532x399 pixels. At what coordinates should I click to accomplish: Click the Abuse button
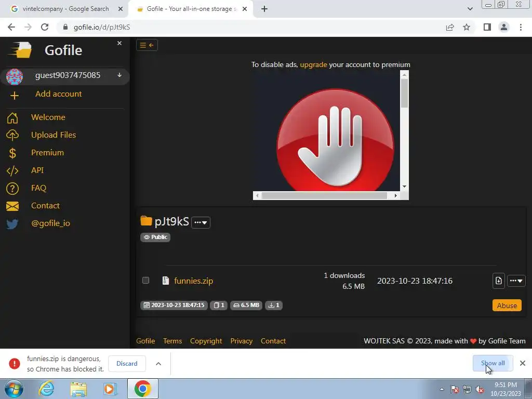pyautogui.click(x=507, y=305)
